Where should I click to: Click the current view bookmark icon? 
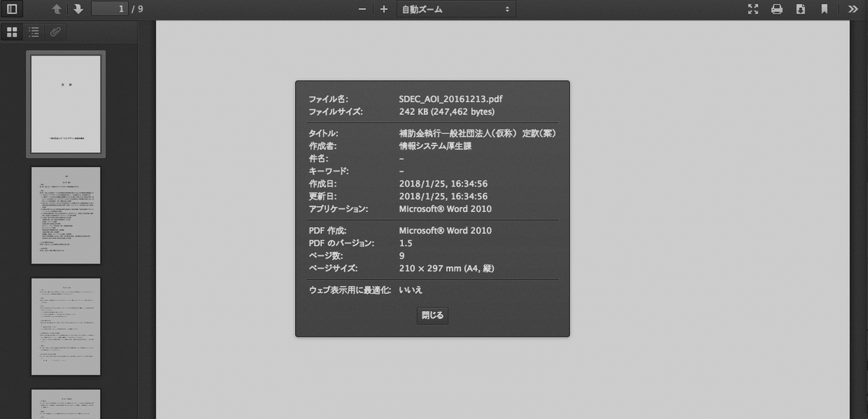point(824,9)
